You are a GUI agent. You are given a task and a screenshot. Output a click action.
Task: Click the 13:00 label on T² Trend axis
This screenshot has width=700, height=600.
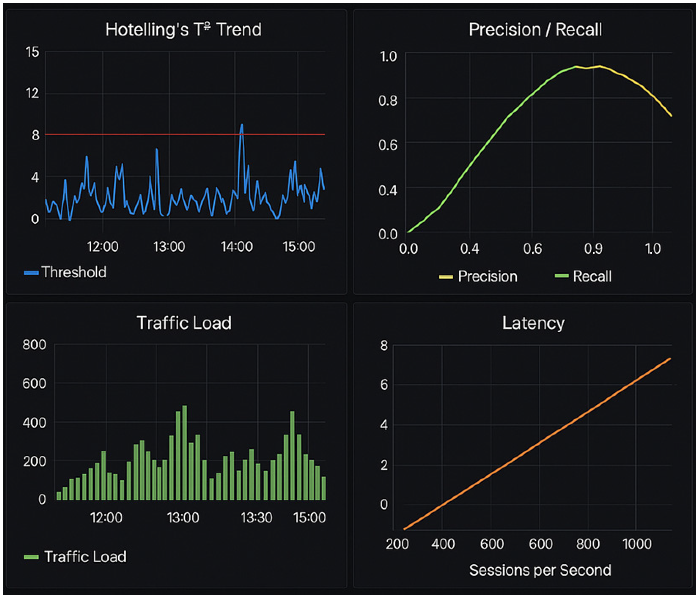click(x=169, y=247)
